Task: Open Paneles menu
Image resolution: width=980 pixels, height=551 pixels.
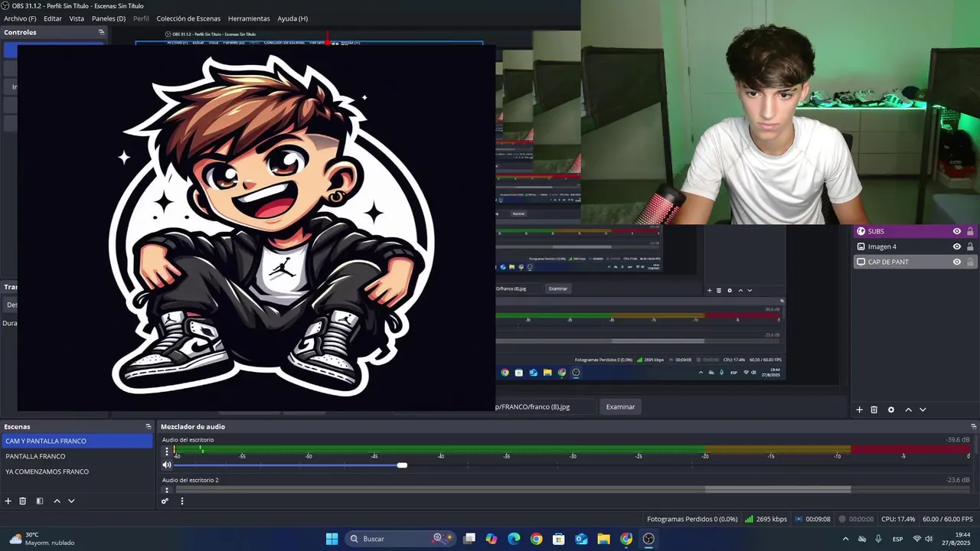Action: pos(109,18)
